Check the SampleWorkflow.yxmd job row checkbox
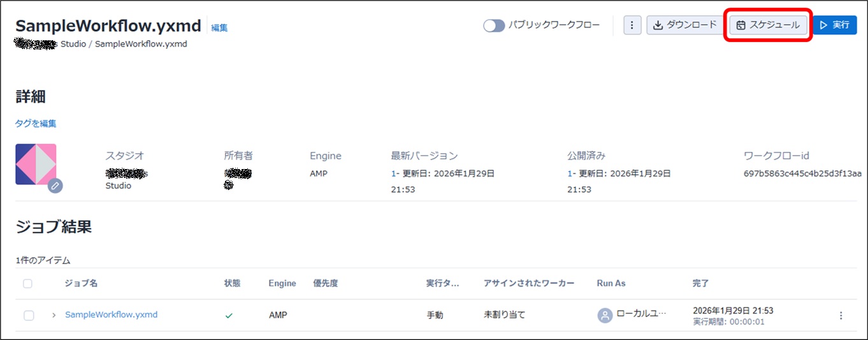This screenshot has height=340, width=868. click(x=29, y=315)
